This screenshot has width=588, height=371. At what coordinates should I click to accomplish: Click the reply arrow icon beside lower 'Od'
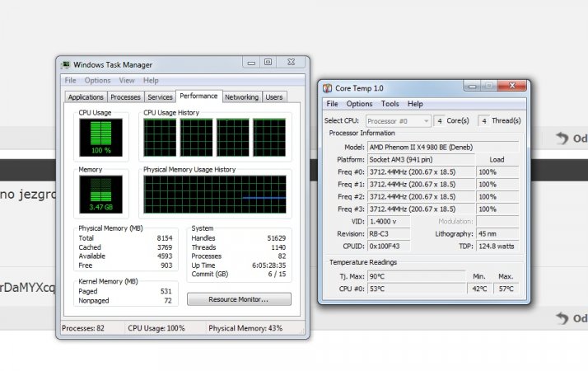pyautogui.click(x=562, y=318)
